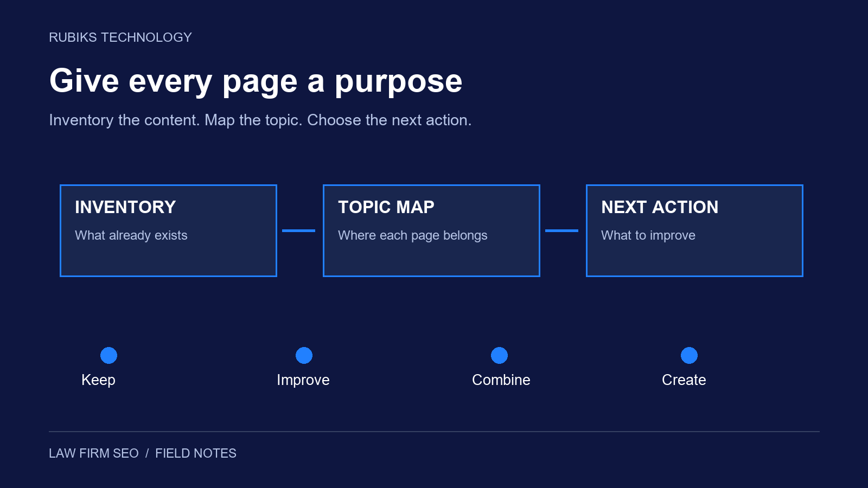Click the Keep label

(x=98, y=380)
